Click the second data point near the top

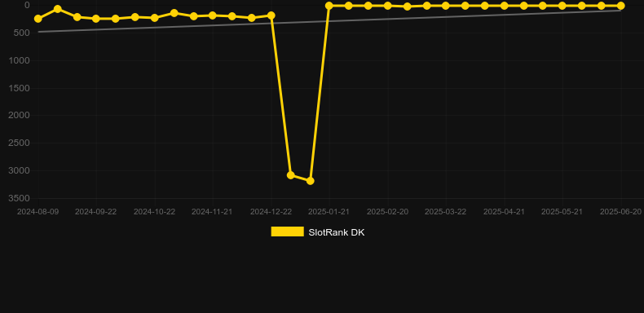(58, 9)
